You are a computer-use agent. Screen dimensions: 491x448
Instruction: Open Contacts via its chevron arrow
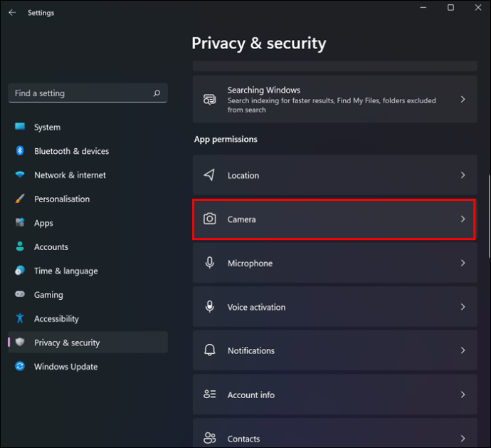(463, 438)
